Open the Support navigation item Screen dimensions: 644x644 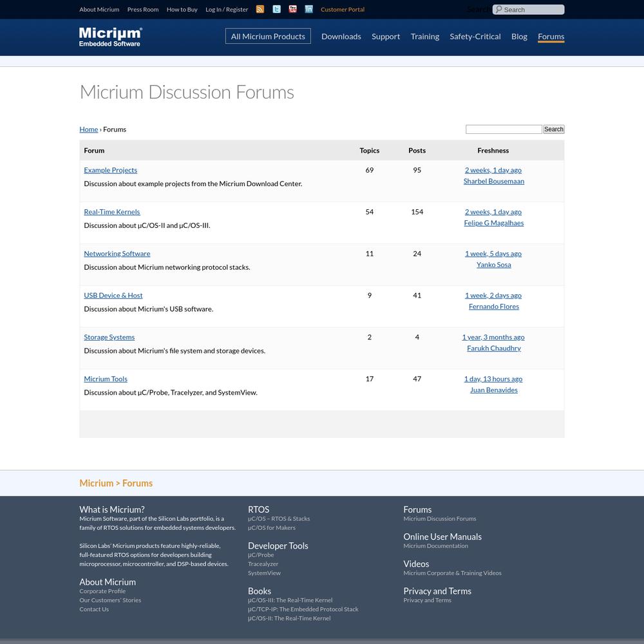[386, 37]
